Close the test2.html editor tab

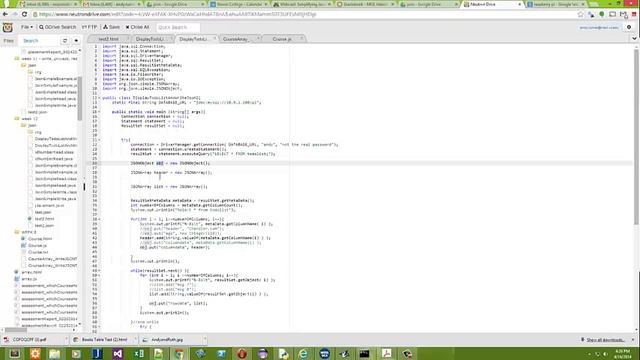(128, 39)
